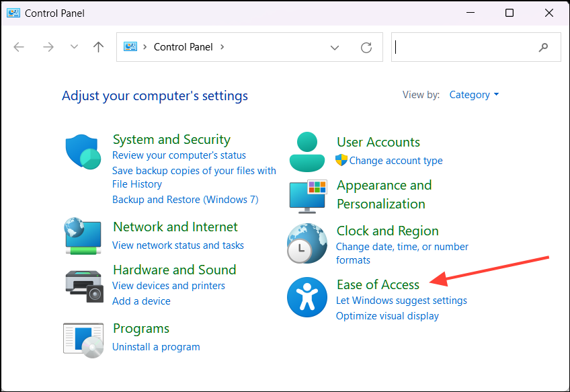
Task: Click the Ease of Access icon
Action: [307, 297]
